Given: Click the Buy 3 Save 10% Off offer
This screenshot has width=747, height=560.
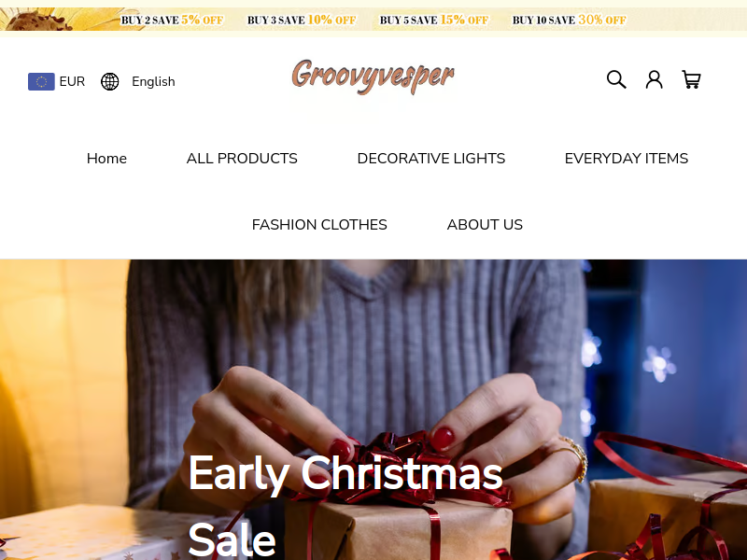Looking at the screenshot, I should (302, 20).
